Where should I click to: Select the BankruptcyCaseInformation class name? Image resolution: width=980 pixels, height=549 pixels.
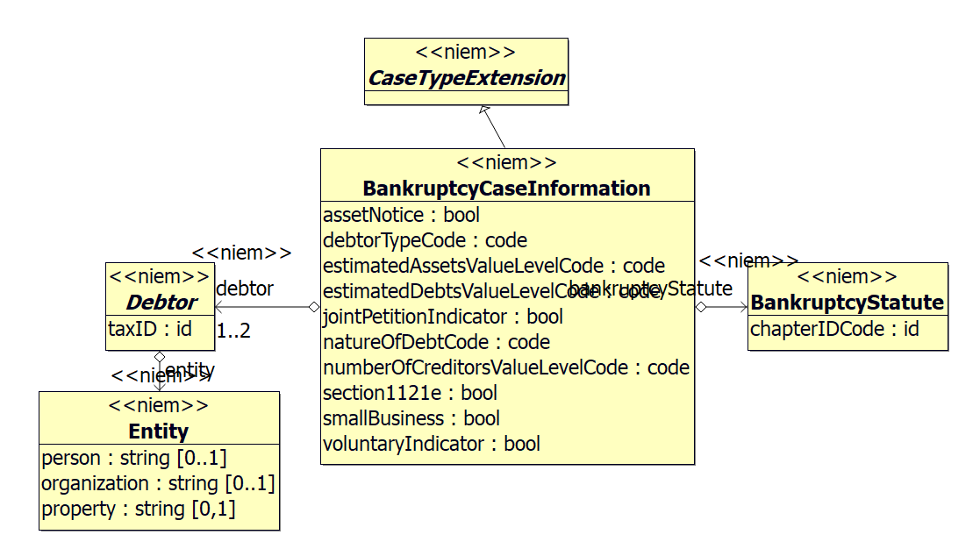pos(506,189)
